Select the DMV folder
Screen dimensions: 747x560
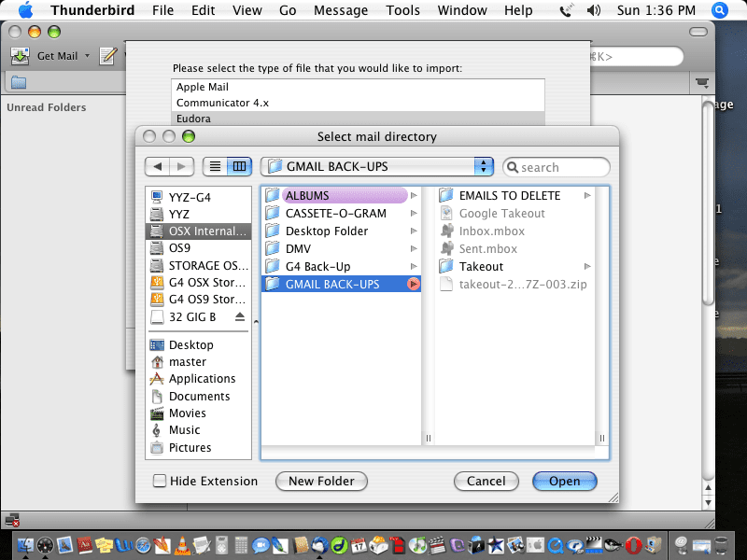(x=341, y=248)
